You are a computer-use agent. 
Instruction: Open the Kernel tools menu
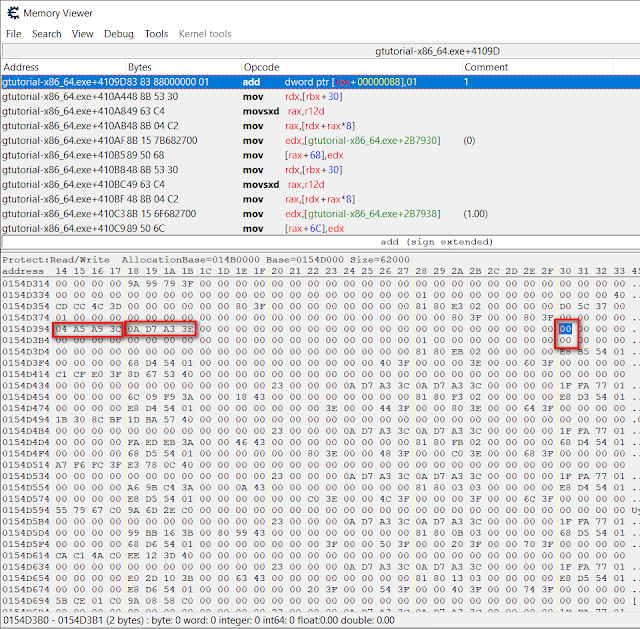tap(205, 34)
